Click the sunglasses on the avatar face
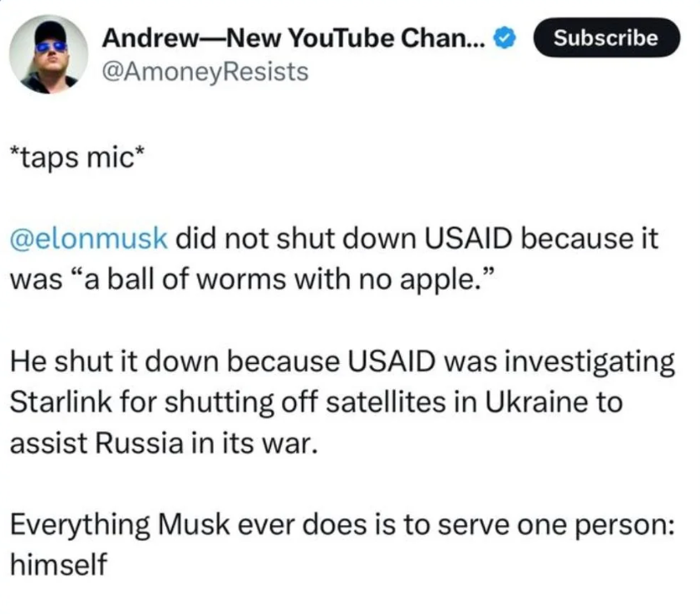This screenshot has width=700, height=614. pos(51,47)
